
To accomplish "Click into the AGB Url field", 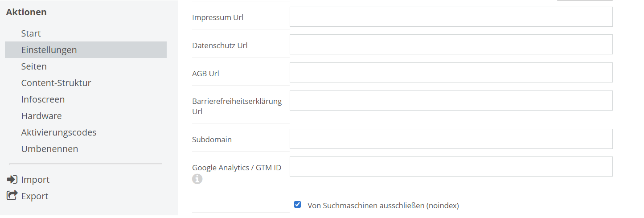I will (x=451, y=73).
